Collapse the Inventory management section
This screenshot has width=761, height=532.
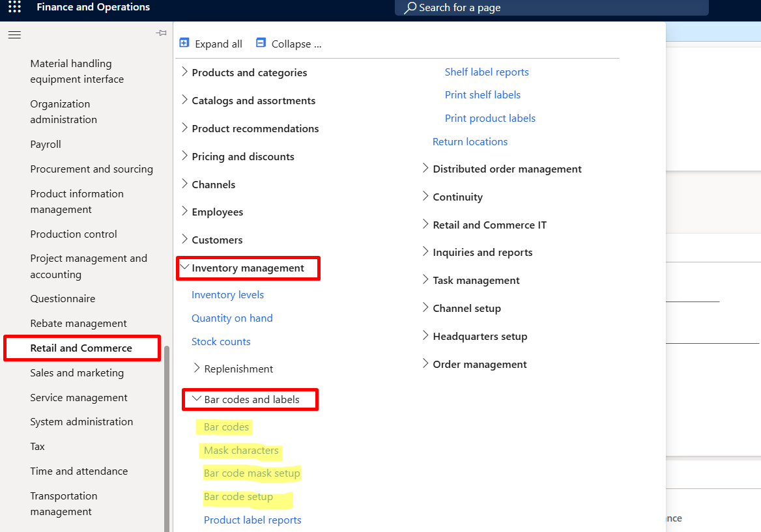click(x=184, y=268)
